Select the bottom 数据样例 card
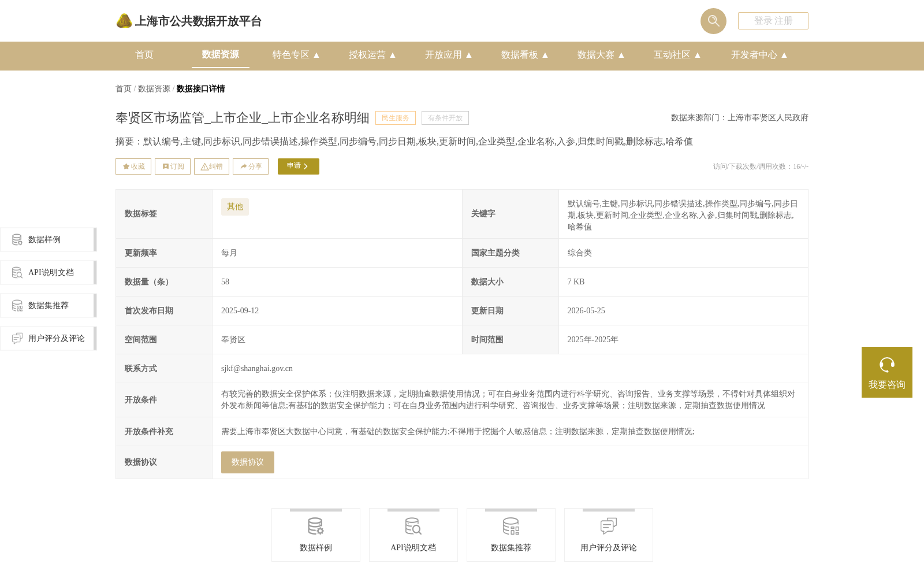This screenshot has width=924, height=578. [x=316, y=535]
